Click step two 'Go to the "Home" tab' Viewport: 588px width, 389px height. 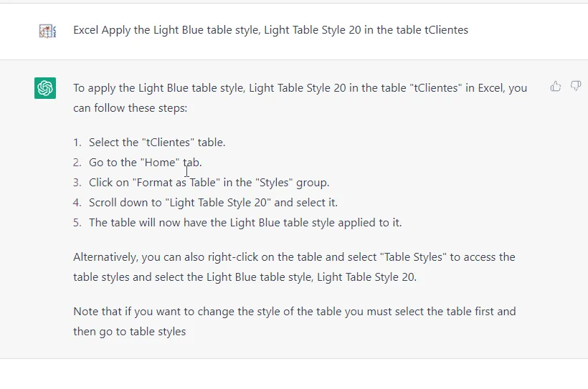pyautogui.click(x=146, y=163)
